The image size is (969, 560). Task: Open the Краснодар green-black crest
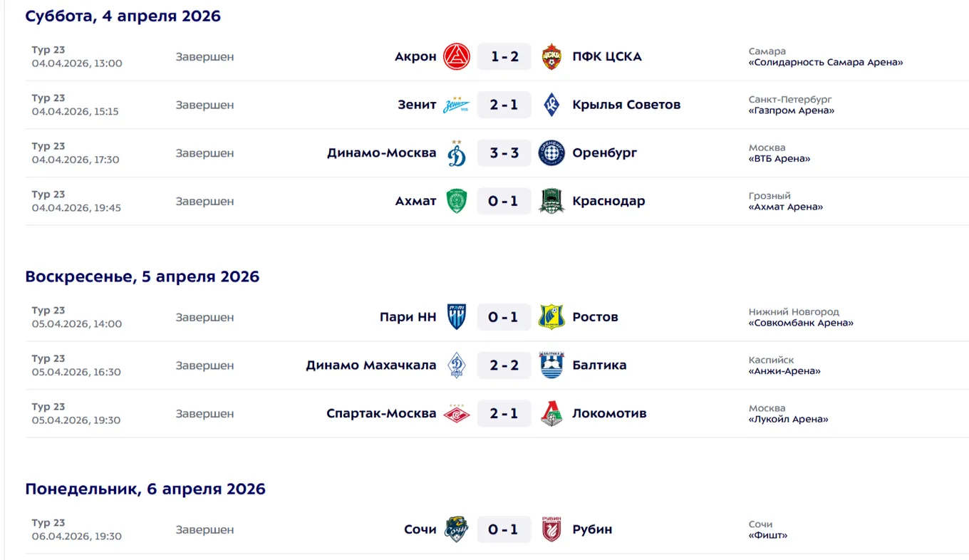pyautogui.click(x=551, y=201)
